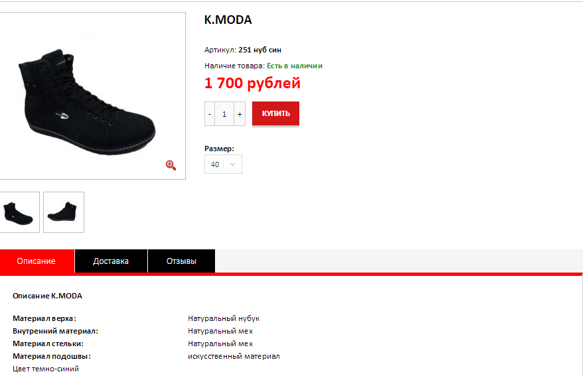Click the Описание K.MODA heading

click(x=47, y=296)
